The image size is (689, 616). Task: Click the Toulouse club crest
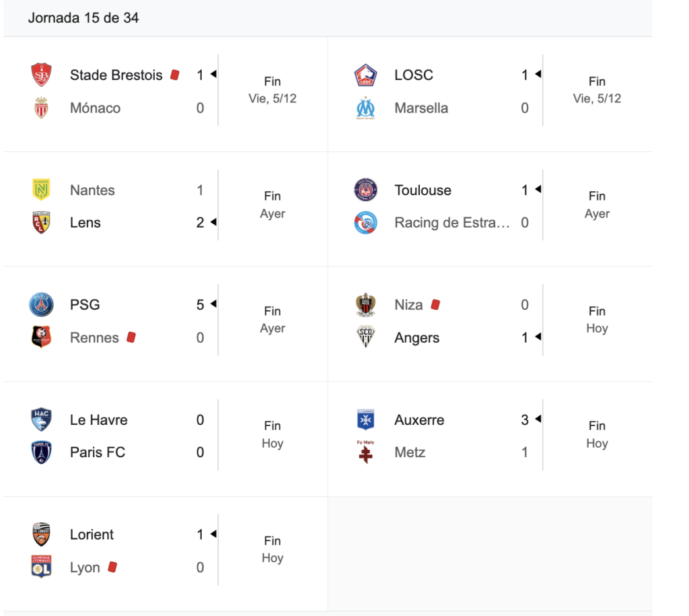(366, 190)
